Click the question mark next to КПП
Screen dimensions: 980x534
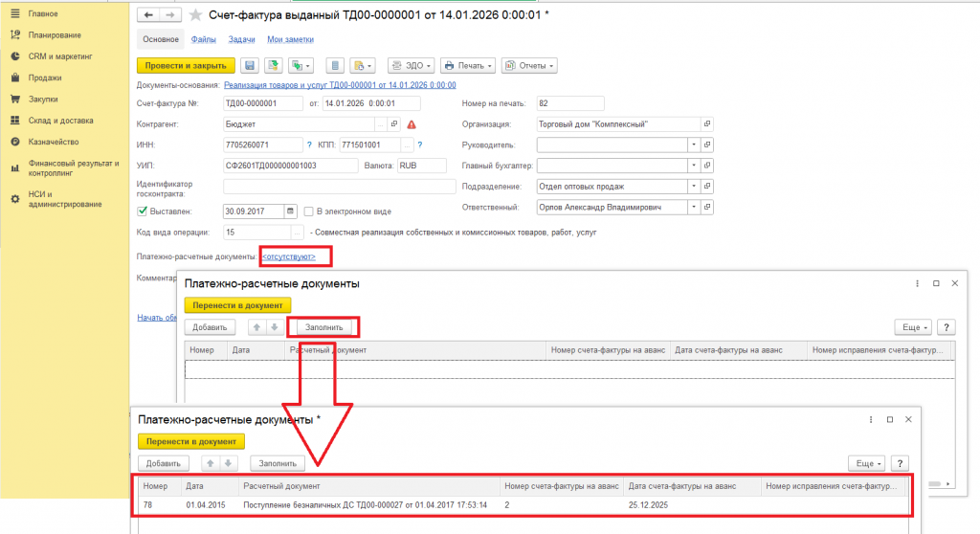[x=420, y=145]
